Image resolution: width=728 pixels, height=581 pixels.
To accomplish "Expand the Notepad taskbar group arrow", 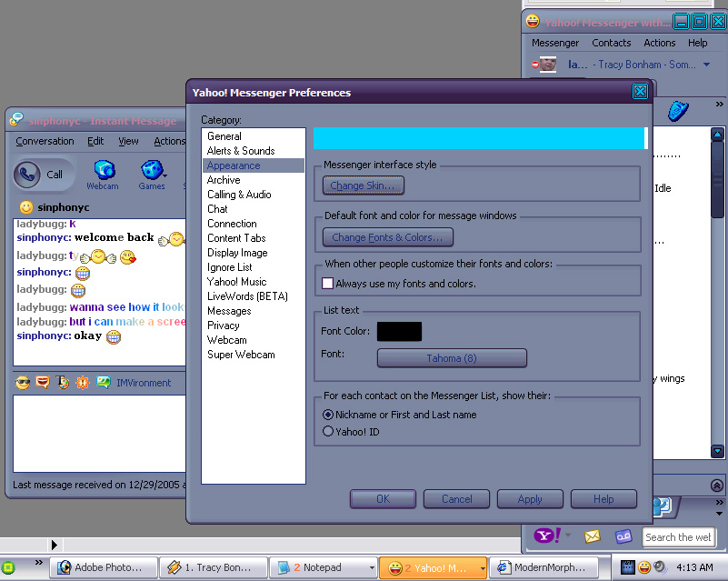I will [372, 568].
